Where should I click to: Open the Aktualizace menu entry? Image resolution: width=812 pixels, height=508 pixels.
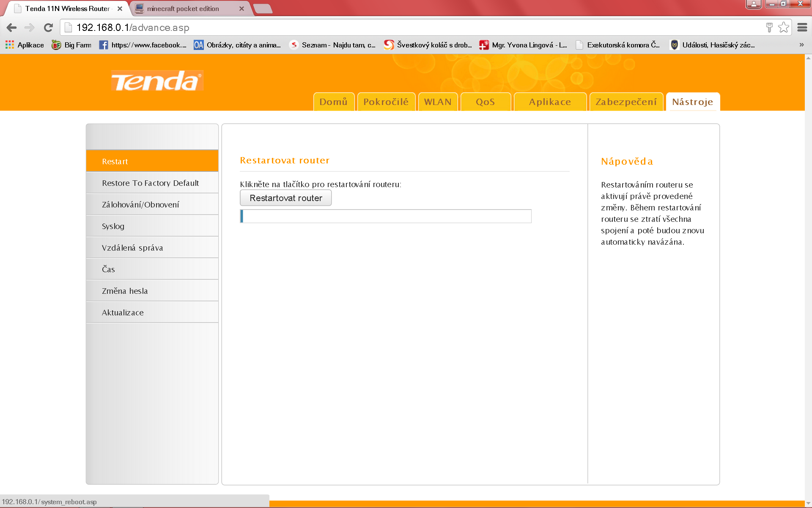[x=123, y=312]
